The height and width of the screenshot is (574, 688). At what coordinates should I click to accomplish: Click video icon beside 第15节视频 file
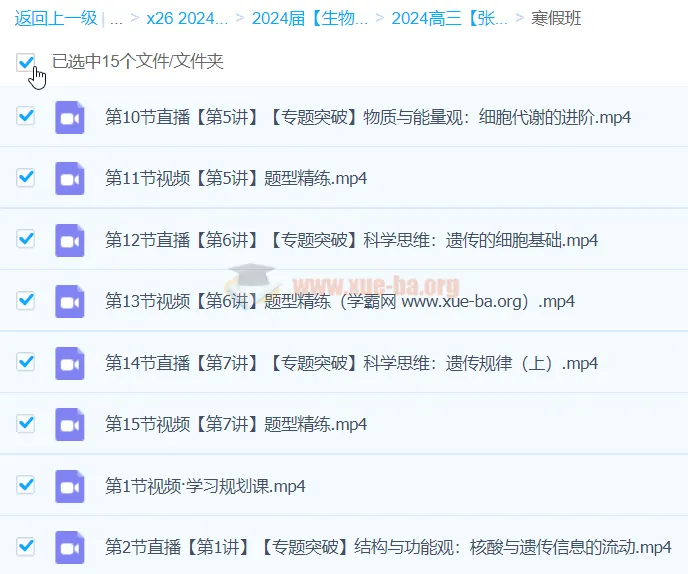click(69, 425)
